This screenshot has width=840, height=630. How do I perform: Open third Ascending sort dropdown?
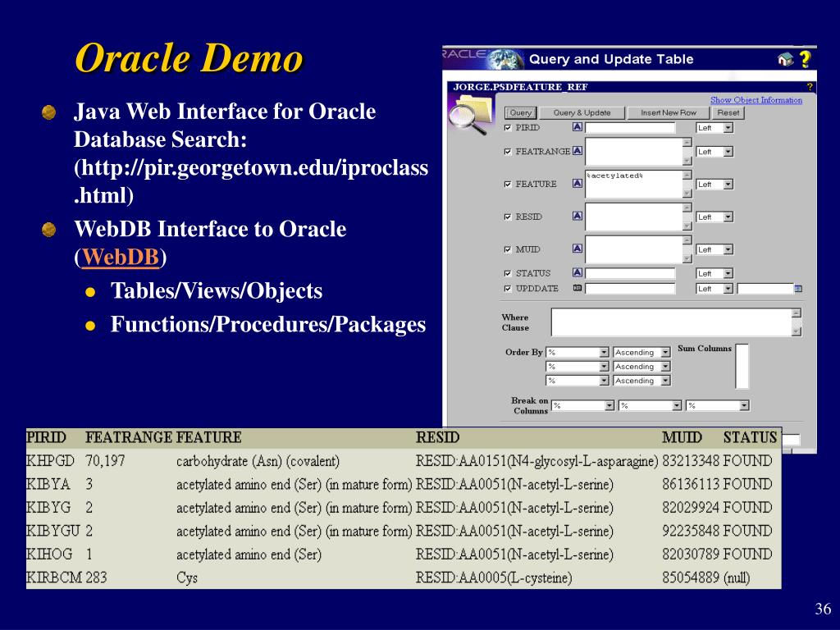[641, 381]
